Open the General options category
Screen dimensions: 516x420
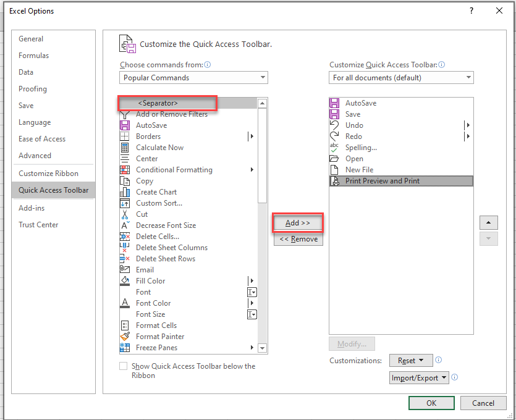(x=53, y=39)
